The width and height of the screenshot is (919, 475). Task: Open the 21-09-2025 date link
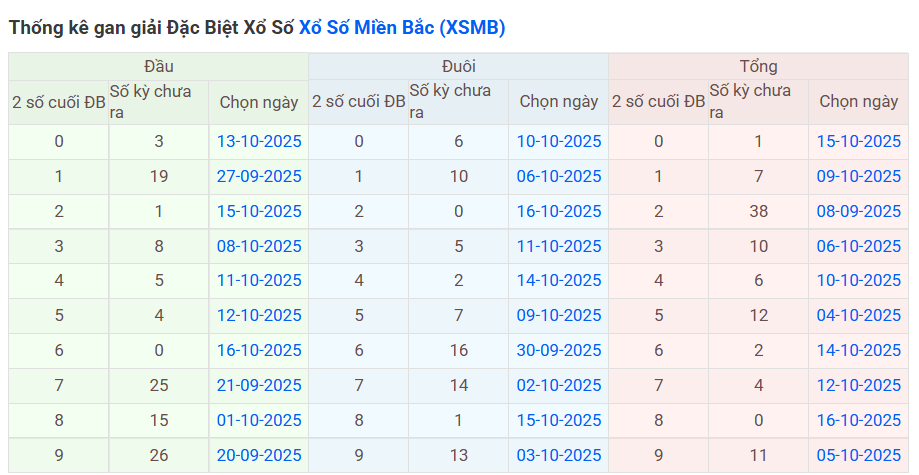(x=259, y=385)
